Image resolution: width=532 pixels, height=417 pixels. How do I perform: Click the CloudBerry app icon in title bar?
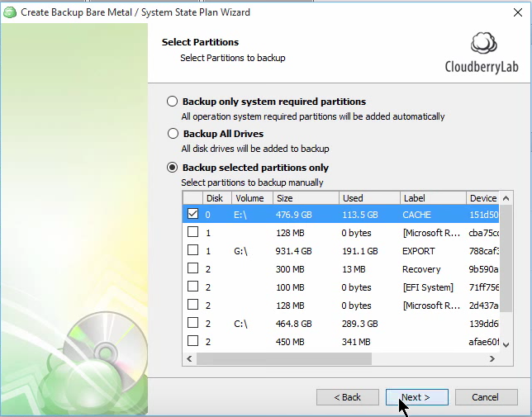(10, 12)
